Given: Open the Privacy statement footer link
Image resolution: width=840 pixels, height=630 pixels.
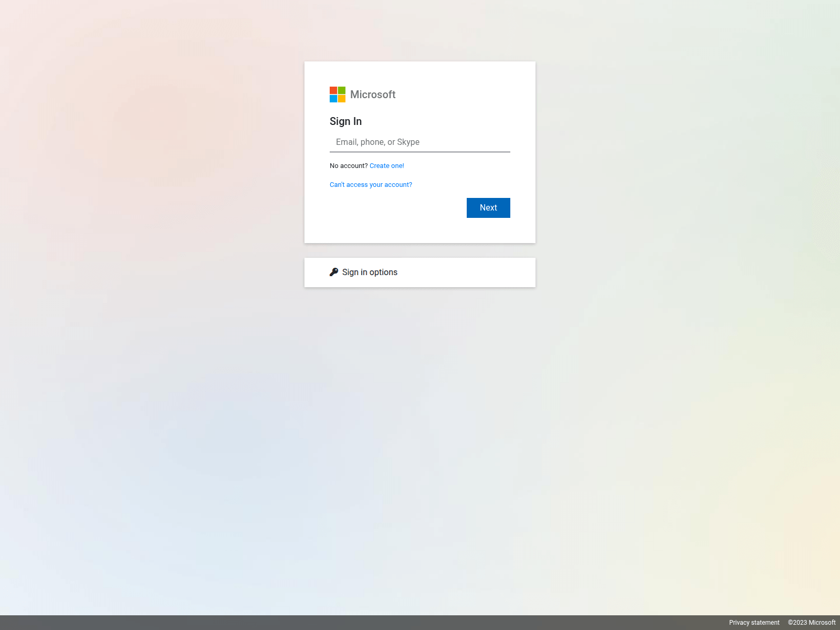Looking at the screenshot, I should [x=754, y=623].
